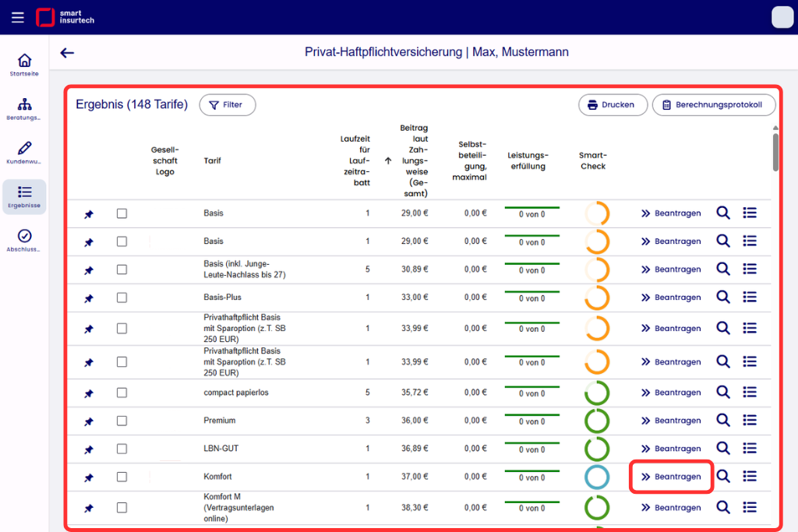Click Beantragen for the Komfort tariff
798x532 pixels.
point(671,477)
